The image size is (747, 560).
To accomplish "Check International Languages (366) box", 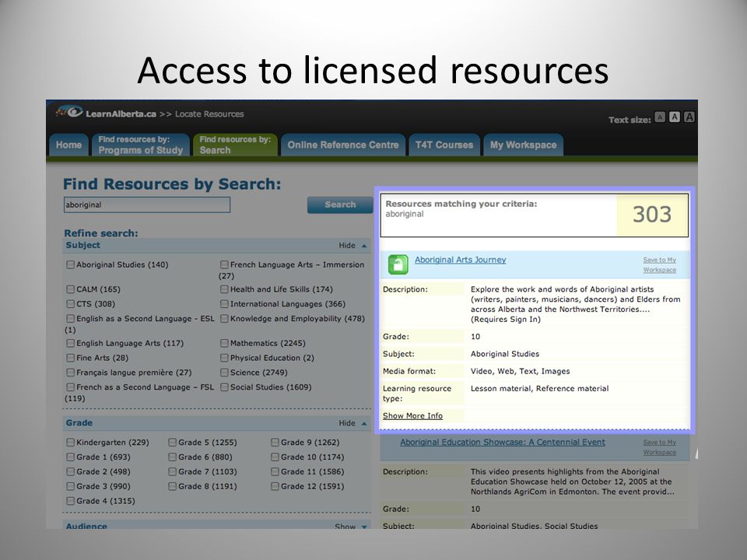I will pyautogui.click(x=224, y=304).
